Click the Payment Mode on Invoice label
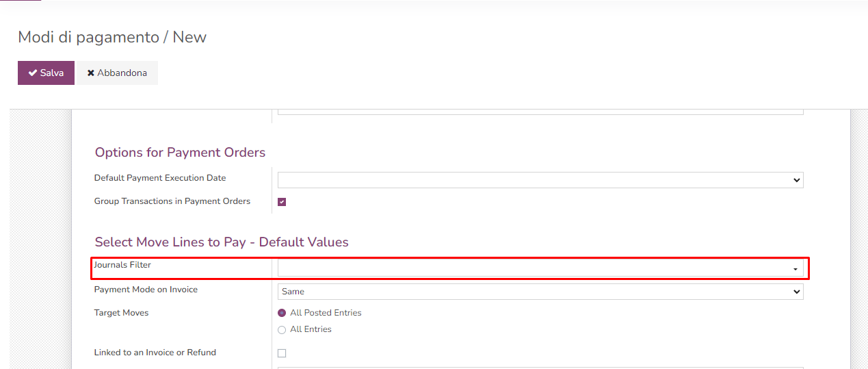The height and width of the screenshot is (369, 868). tap(146, 290)
